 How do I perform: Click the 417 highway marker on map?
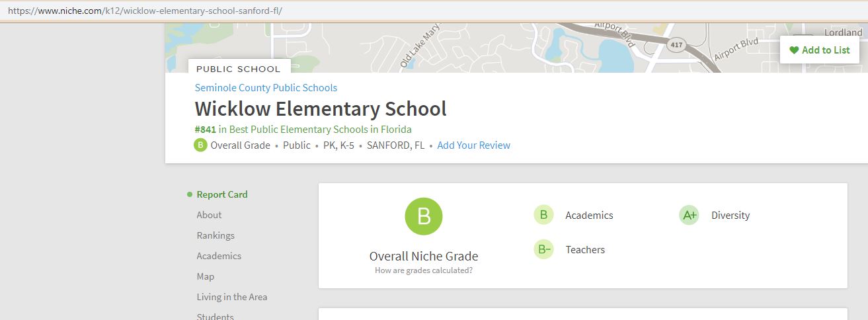point(676,45)
